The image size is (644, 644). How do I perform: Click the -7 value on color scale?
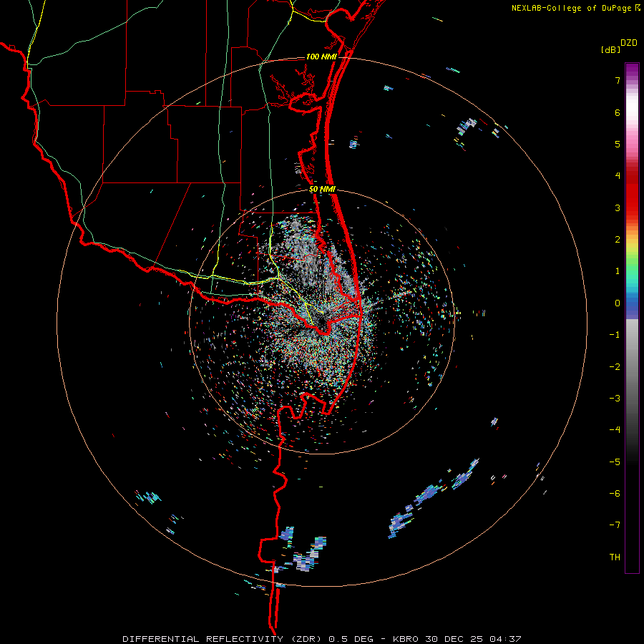click(615, 525)
